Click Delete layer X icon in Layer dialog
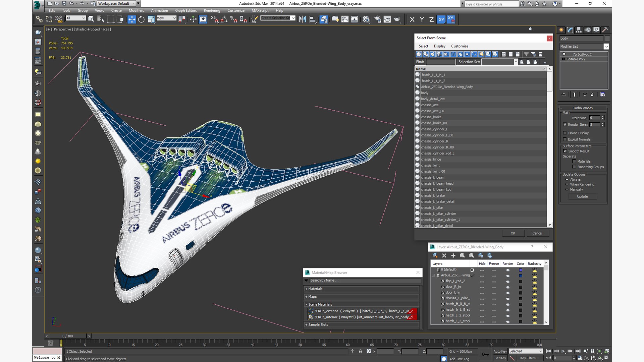The height and width of the screenshot is (362, 644). (x=444, y=255)
